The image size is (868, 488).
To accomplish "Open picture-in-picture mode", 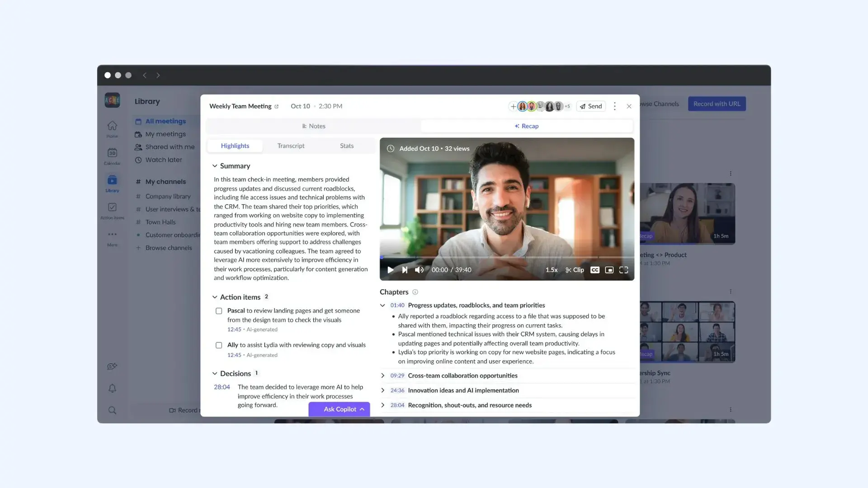I will (609, 270).
